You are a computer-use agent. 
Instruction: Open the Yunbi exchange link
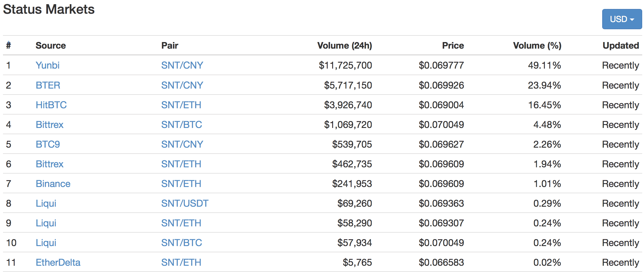pyautogui.click(x=47, y=65)
